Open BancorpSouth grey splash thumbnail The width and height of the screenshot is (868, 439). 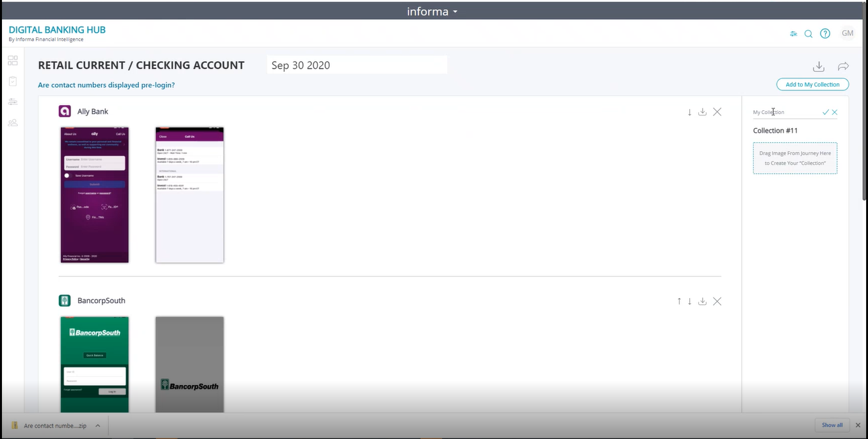(x=190, y=364)
